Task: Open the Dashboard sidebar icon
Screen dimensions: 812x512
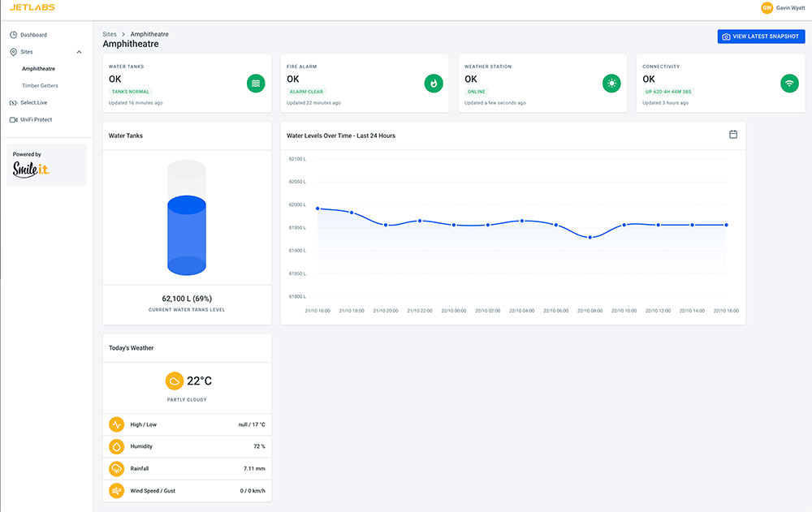Action: tap(14, 35)
